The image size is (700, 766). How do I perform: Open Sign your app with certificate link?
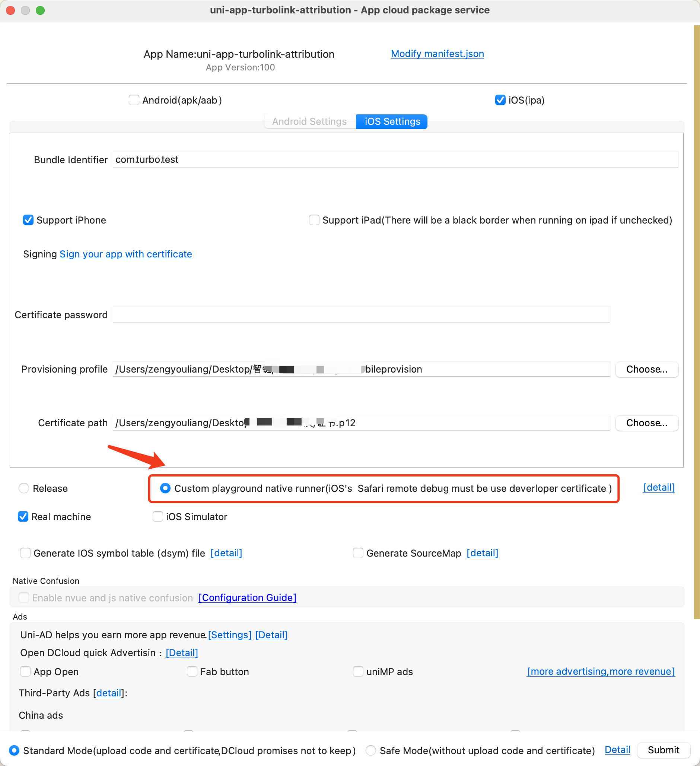click(126, 254)
